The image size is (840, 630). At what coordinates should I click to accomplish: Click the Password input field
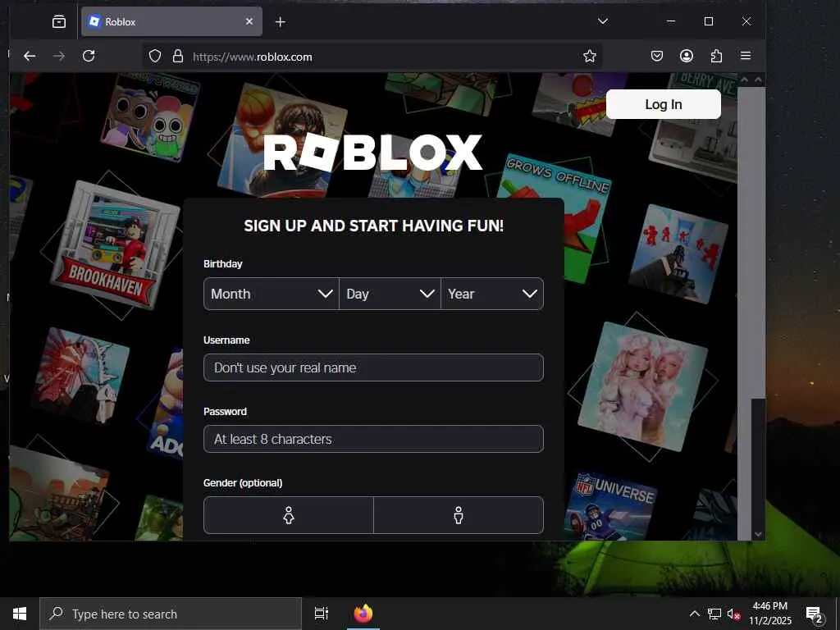pos(373,439)
